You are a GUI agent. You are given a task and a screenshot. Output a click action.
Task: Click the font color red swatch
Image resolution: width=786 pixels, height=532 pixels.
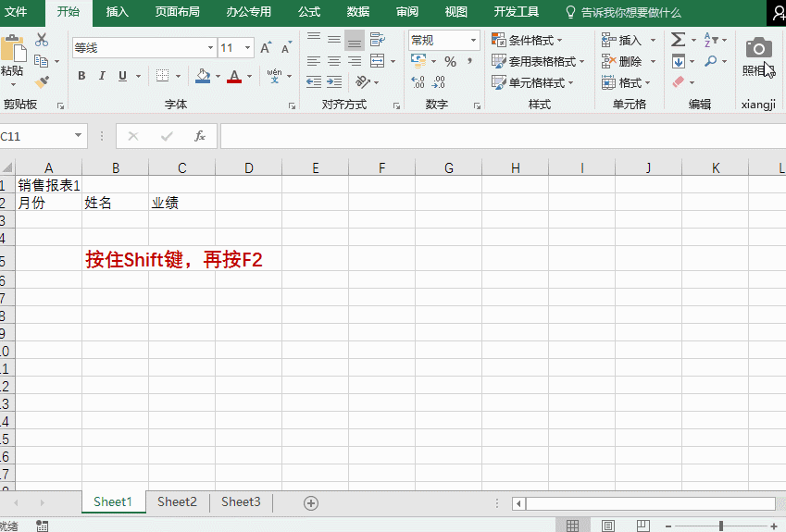click(x=233, y=76)
